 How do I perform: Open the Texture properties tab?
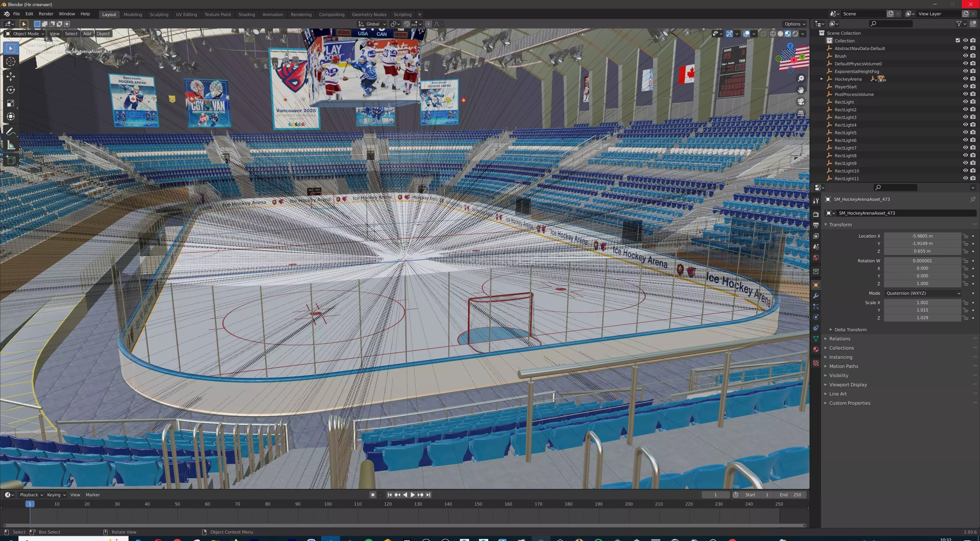click(816, 363)
